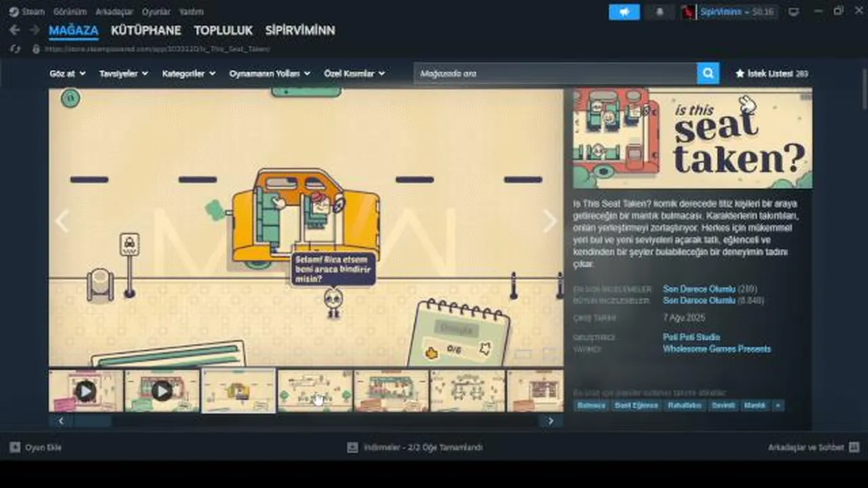
Task: Click the padlock icon beside the URL
Action: pyautogui.click(x=36, y=49)
